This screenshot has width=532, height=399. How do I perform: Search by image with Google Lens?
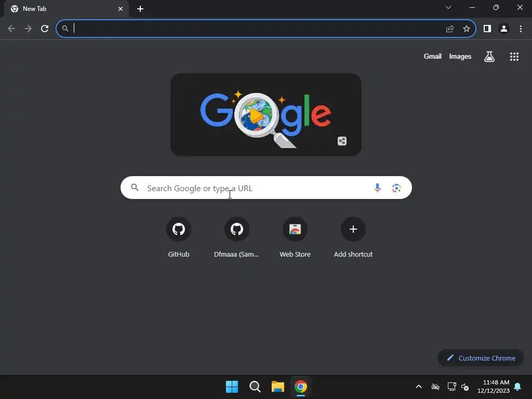point(396,188)
